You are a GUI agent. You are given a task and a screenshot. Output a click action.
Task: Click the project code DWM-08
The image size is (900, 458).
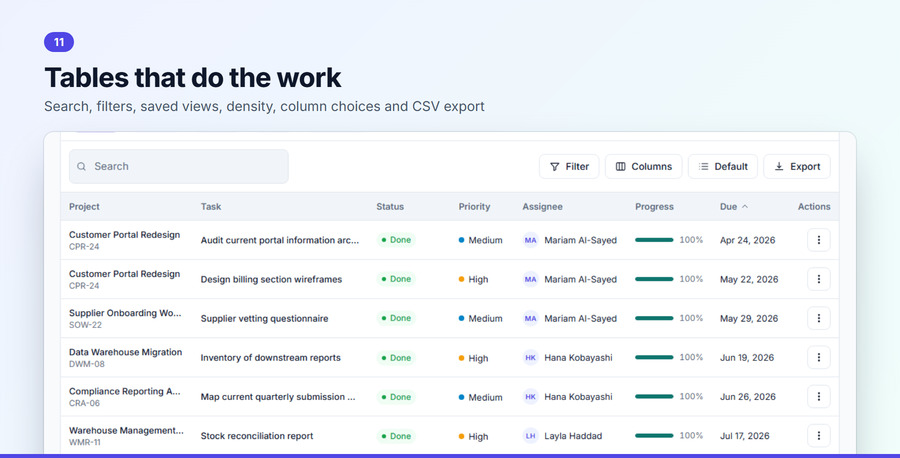[x=86, y=364]
